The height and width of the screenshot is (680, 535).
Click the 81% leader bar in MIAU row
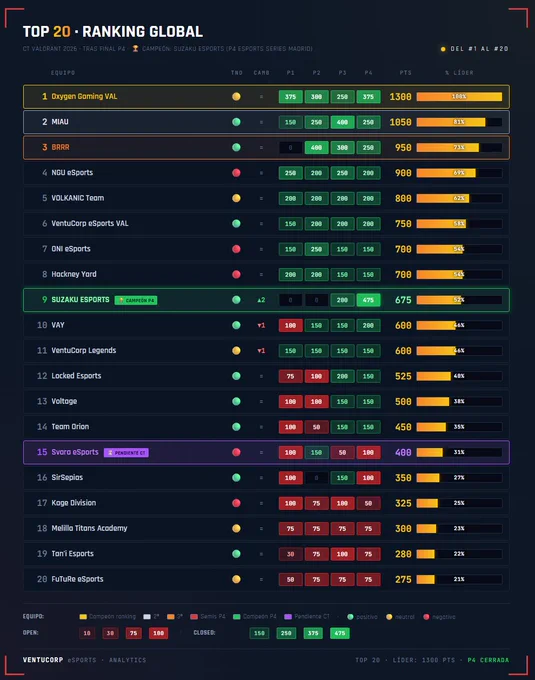(460, 122)
